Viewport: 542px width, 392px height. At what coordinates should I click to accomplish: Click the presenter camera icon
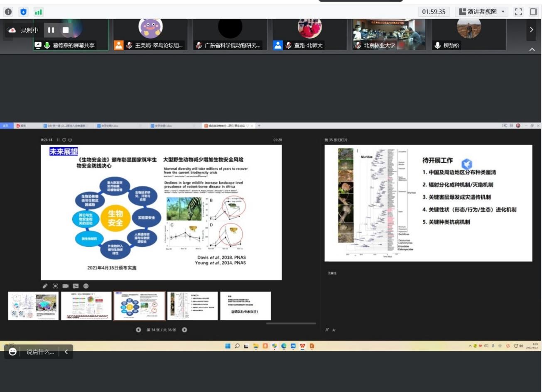click(x=65, y=286)
